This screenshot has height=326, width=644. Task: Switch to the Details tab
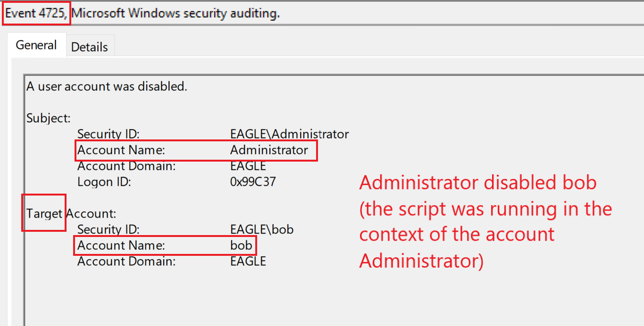90,47
